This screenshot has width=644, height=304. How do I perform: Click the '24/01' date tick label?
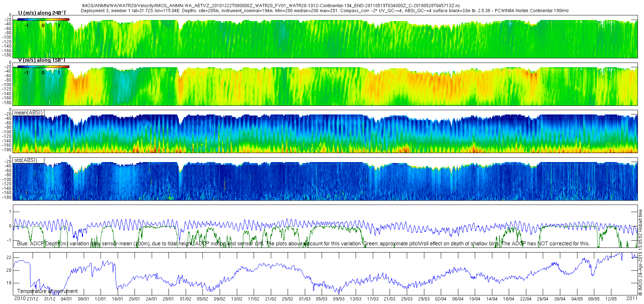pos(151,299)
